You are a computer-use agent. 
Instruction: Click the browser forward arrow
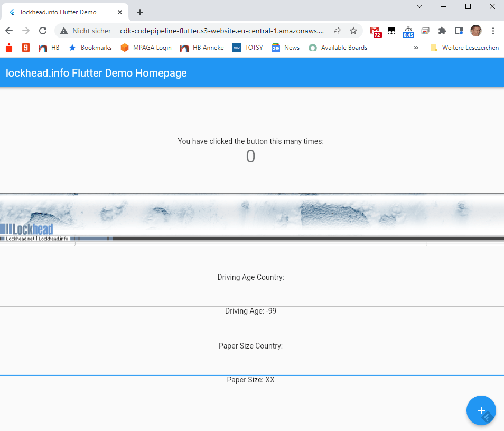point(26,31)
